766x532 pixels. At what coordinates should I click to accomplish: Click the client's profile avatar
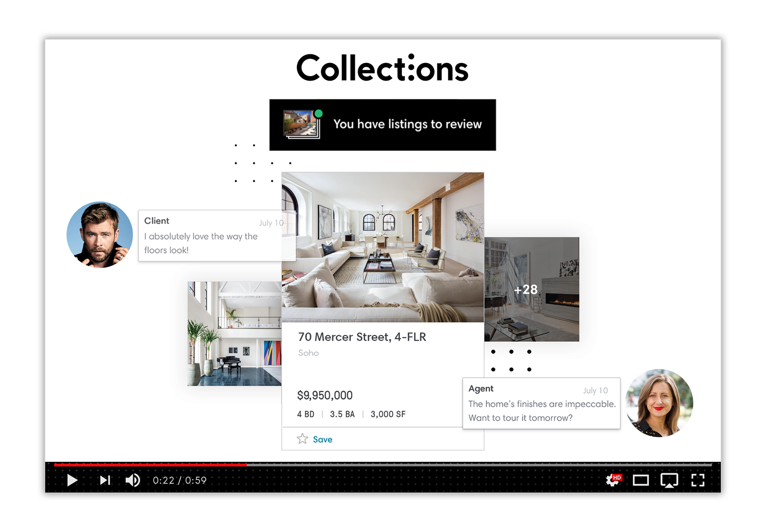pyautogui.click(x=100, y=235)
